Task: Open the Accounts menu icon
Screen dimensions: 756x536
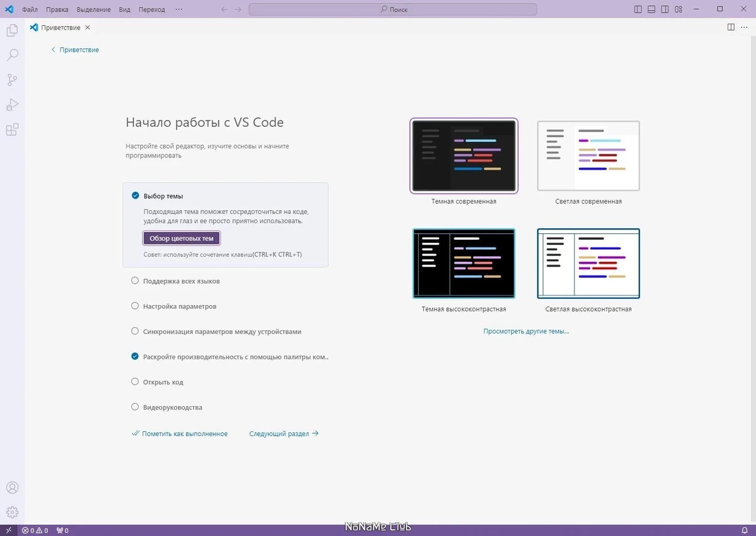Action: [x=12, y=488]
